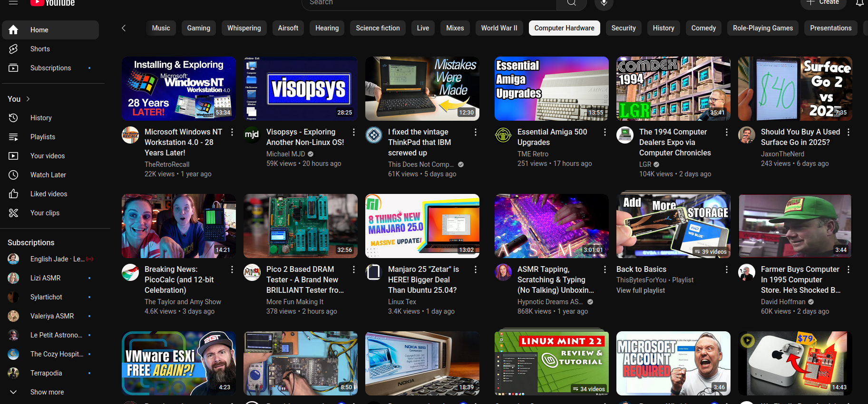
Task: Open options menu for Visopsys video
Action: (x=354, y=132)
